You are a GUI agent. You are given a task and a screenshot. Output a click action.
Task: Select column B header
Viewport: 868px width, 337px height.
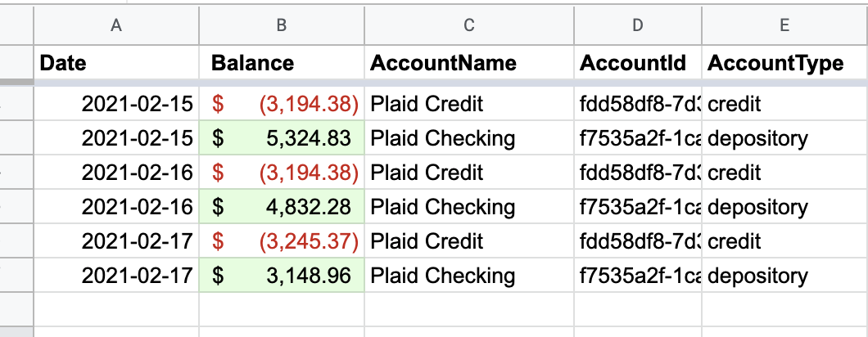pyautogui.click(x=281, y=25)
